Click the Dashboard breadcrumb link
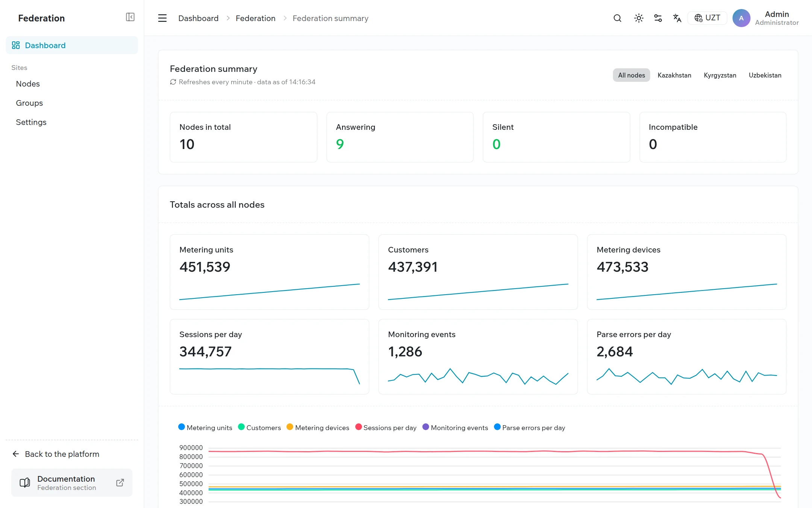 point(198,18)
